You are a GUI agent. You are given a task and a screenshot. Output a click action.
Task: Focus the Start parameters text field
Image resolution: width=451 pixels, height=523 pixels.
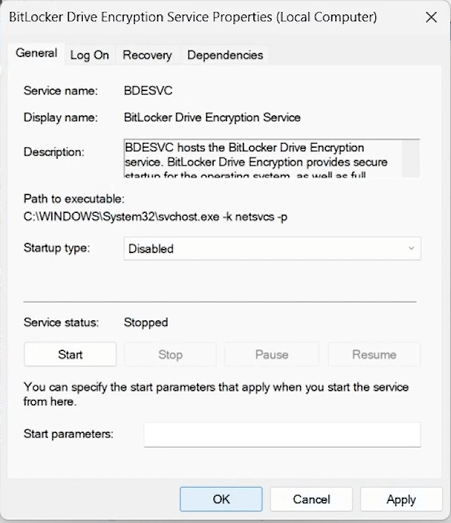tap(282, 435)
